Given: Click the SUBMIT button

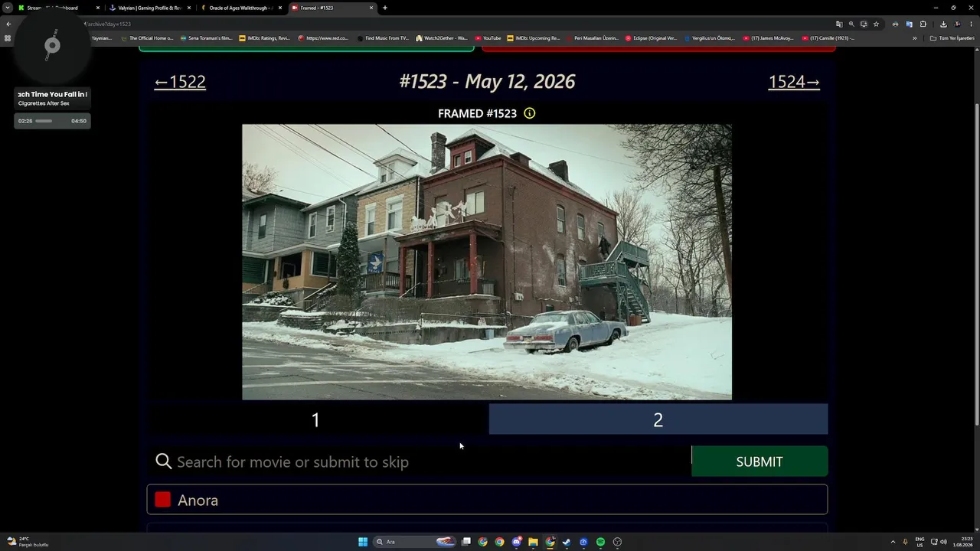Looking at the screenshot, I should [x=759, y=461].
